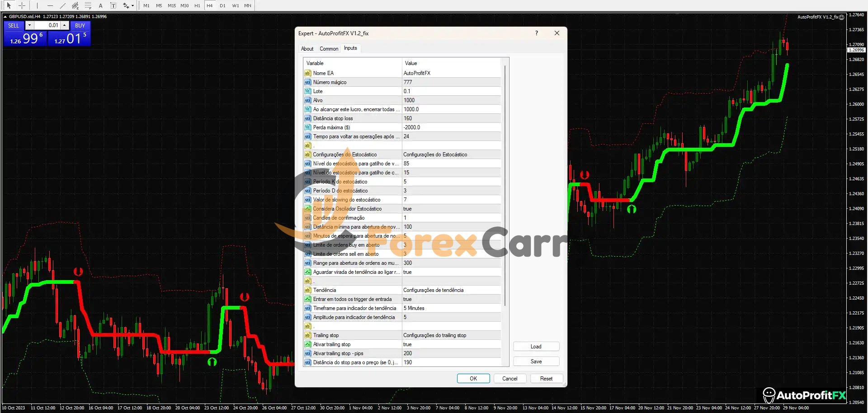Image resolution: width=868 pixels, height=413 pixels.
Task: Click the Distância stop loss integer icon
Action: click(x=307, y=118)
